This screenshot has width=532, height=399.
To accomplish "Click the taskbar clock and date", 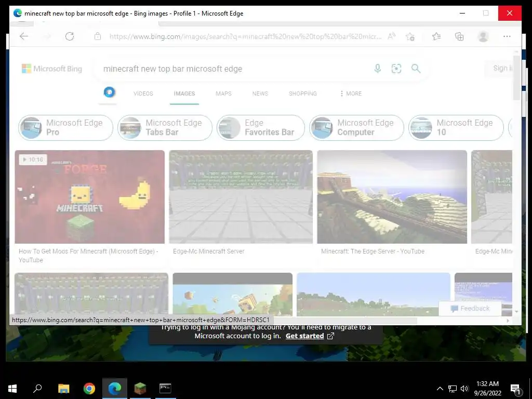I will click(487, 389).
